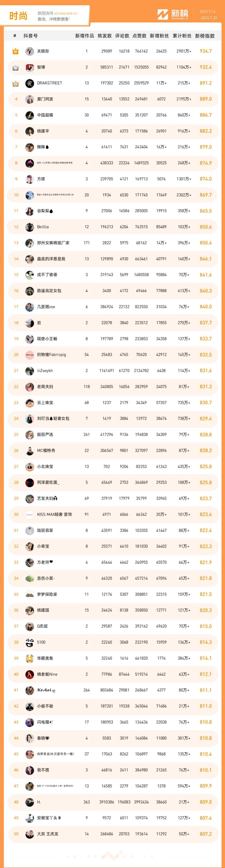Image resolution: width=225 pixels, height=868 pixels.
Task: Open the xd.newrank.cn link
Action: (65, 14)
